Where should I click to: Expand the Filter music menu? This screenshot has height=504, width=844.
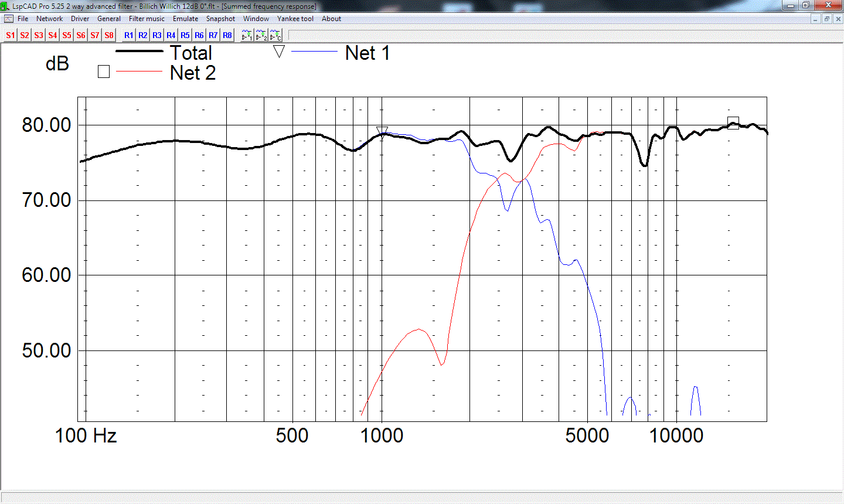(147, 19)
